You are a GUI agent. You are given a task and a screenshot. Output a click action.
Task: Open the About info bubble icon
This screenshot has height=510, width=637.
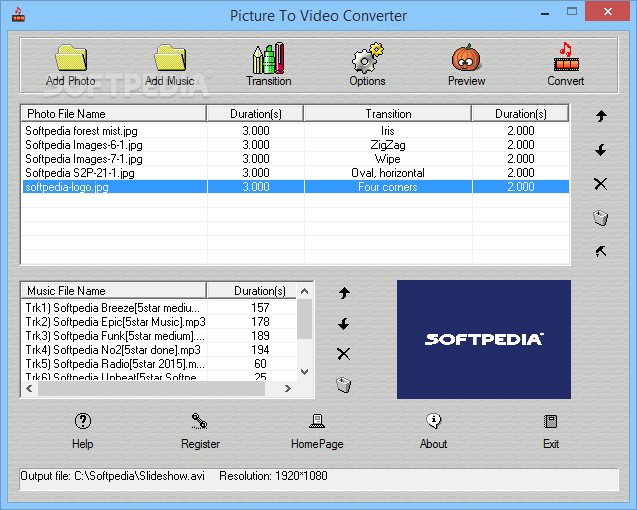point(434,421)
